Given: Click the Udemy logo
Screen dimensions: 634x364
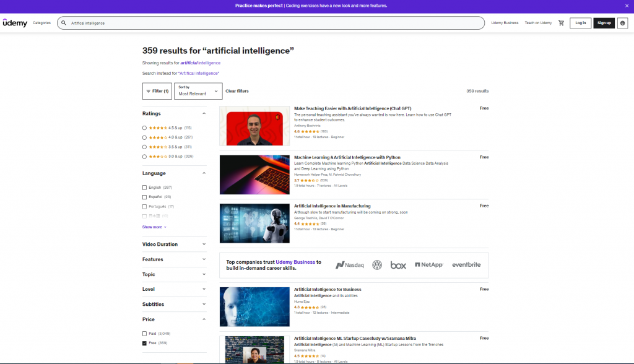Looking at the screenshot, I should tap(15, 23).
